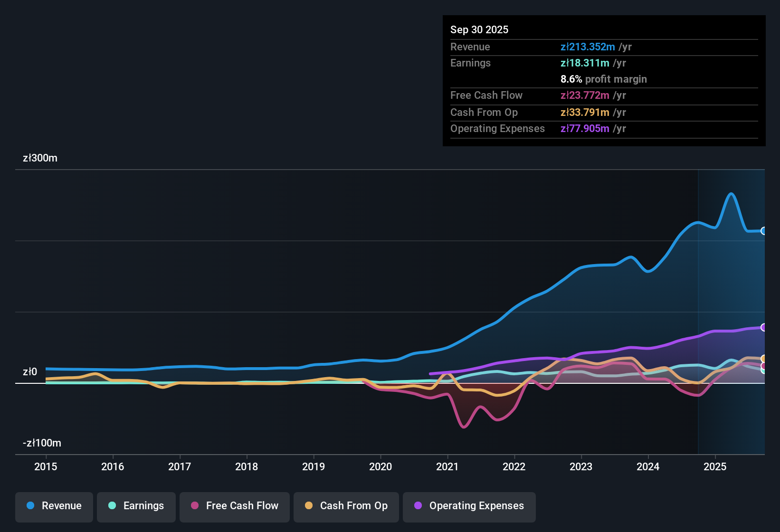
Task: Expand the Sep 30 2025 tooltip panel
Action: tap(479, 29)
